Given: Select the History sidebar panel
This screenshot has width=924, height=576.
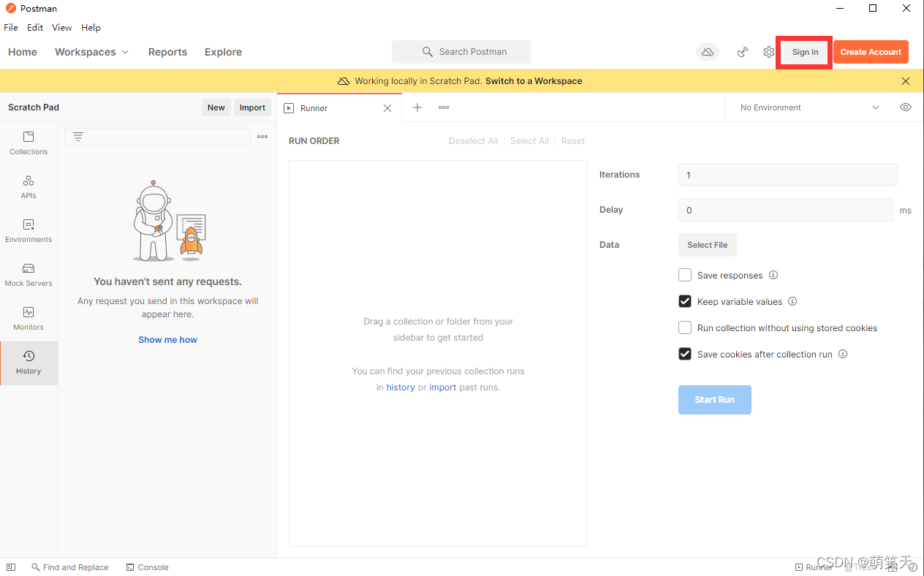Looking at the screenshot, I should click(x=29, y=363).
